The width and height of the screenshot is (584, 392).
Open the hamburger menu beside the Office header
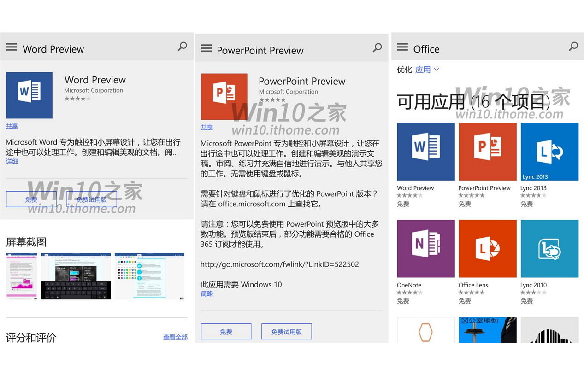point(402,47)
